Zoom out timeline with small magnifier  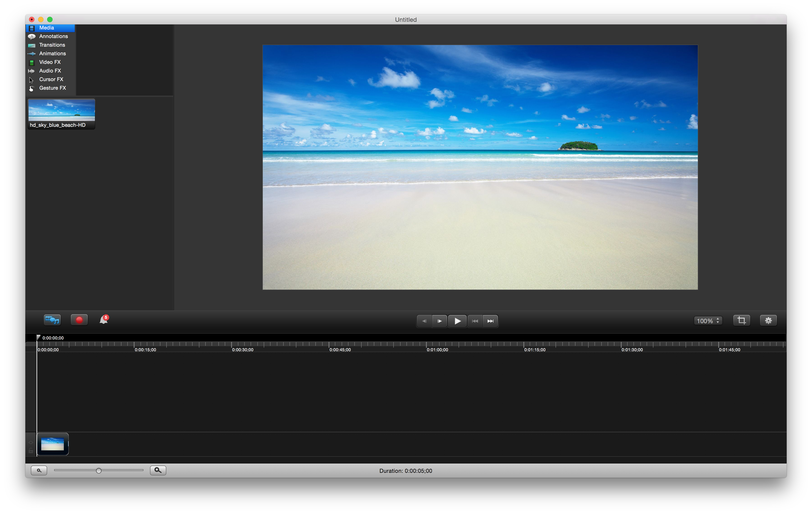click(x=39, y=470)
